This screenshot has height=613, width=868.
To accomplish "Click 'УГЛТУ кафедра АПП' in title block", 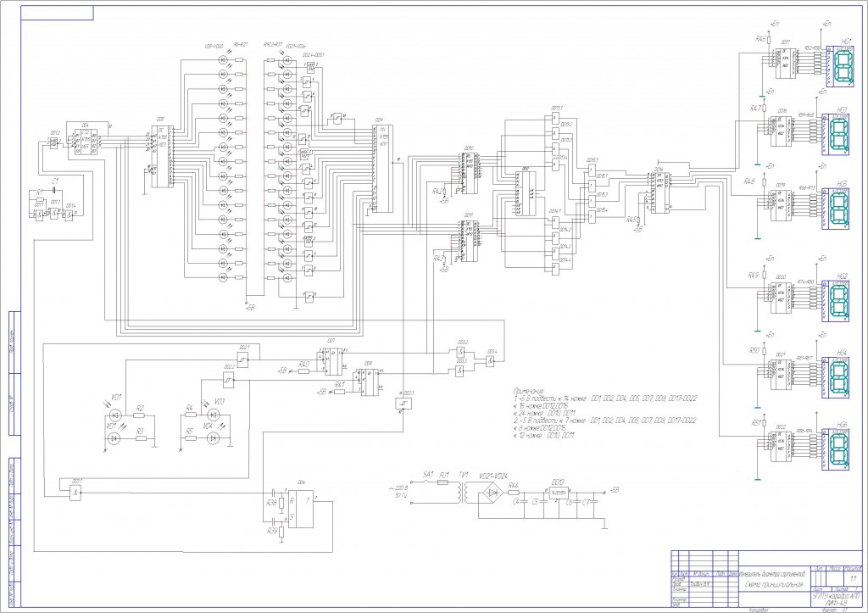I will tap(837, 596).
